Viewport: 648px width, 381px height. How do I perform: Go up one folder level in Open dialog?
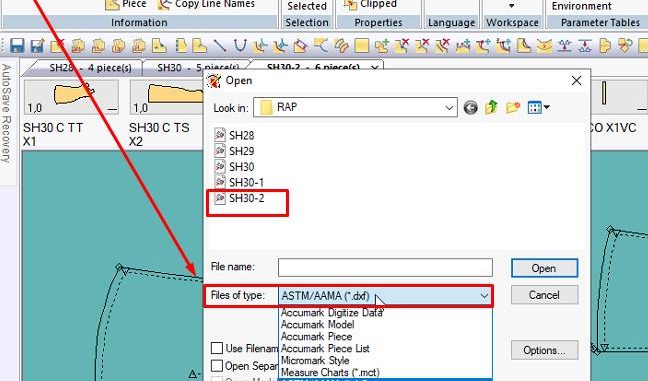(x=491, y=108)
